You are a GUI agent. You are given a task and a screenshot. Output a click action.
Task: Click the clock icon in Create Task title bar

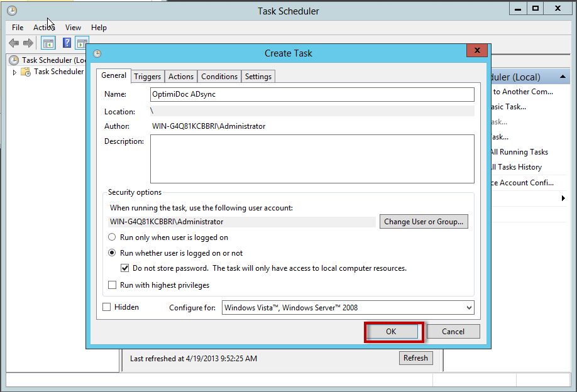pos(97,53)
